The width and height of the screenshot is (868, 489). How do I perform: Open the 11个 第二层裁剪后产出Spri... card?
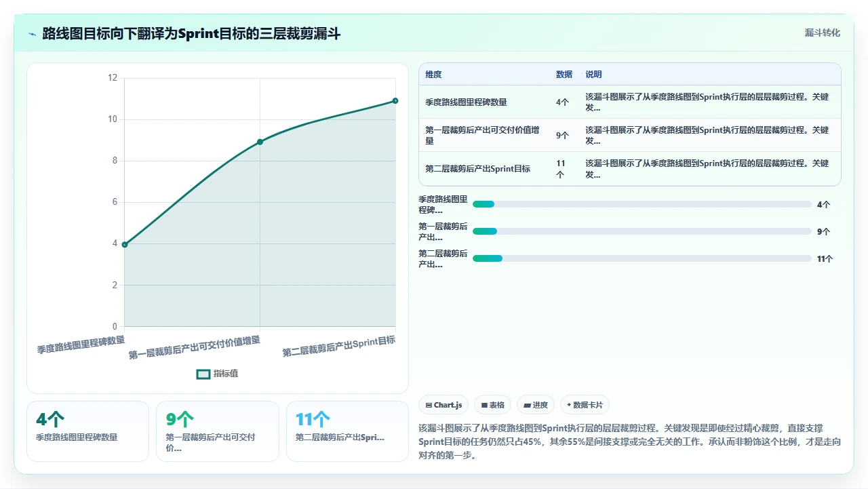(347, 431)
